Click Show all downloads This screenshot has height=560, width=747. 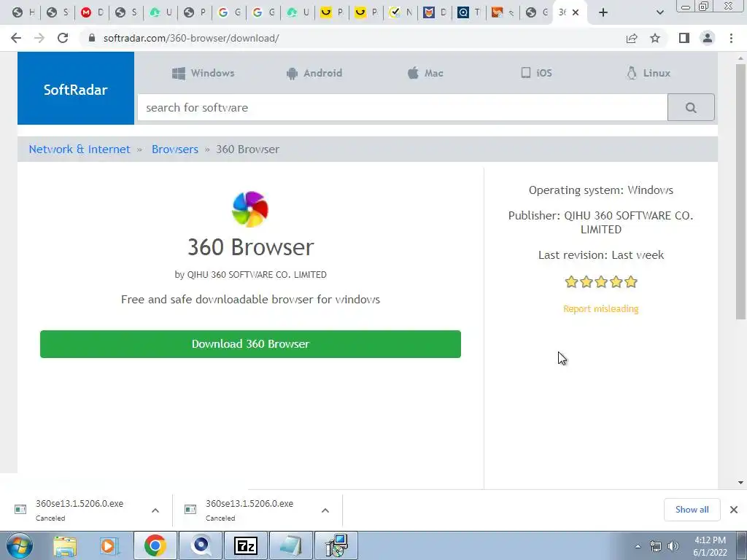point(692,510)
